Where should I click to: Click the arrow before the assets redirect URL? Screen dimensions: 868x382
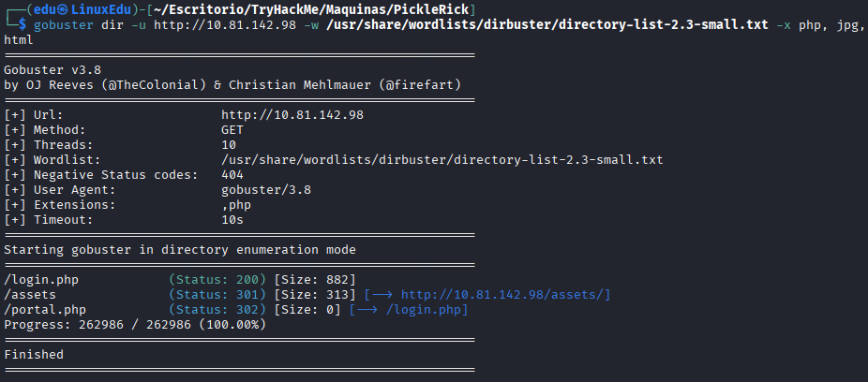(382, 295)
